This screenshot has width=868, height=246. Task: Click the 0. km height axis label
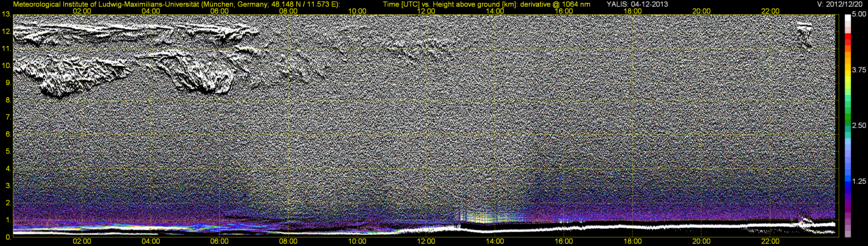point(8,237)
